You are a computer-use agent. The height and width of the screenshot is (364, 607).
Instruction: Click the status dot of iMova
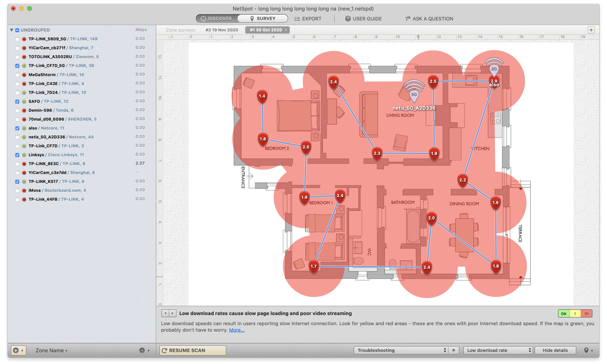click(x=24, y=190)
